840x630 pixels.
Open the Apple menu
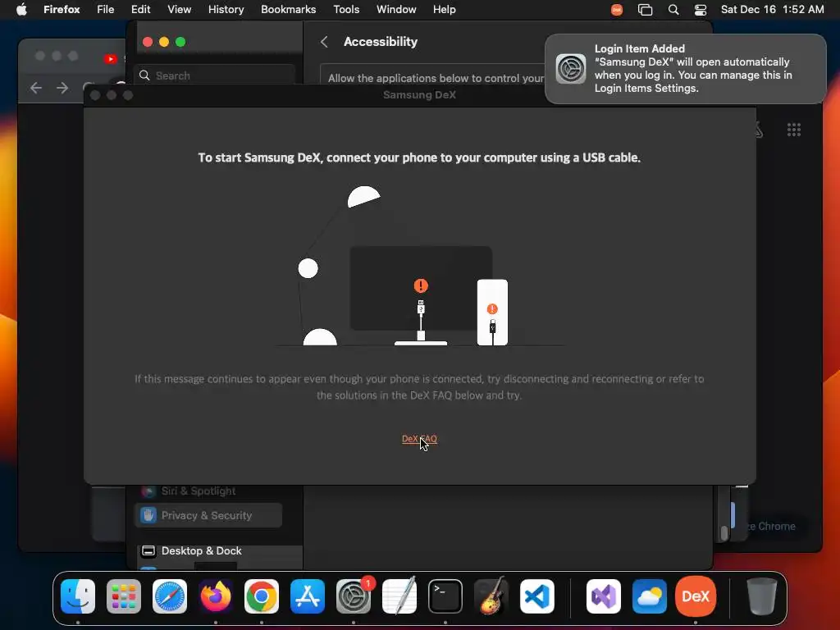21,9
